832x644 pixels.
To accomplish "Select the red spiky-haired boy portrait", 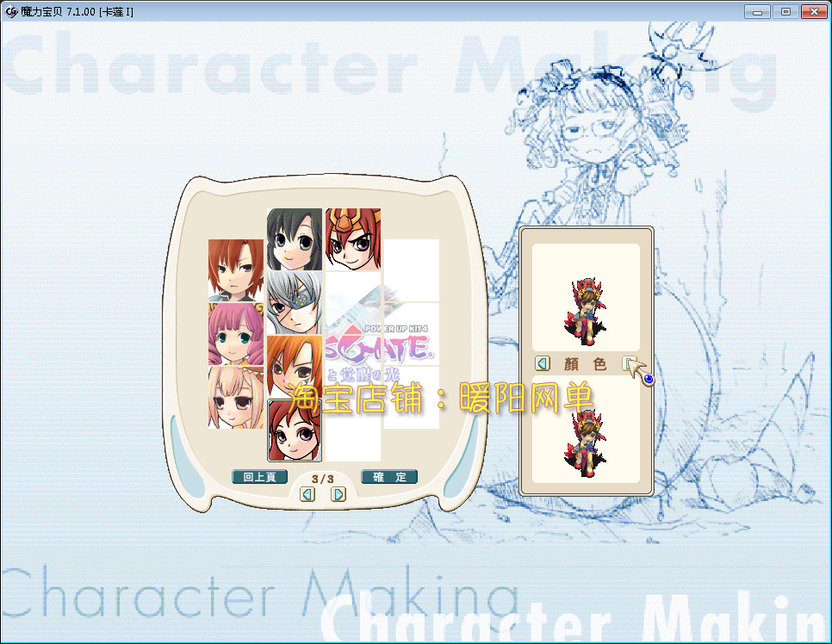I will pyautogui.click(x=236, y=270).
